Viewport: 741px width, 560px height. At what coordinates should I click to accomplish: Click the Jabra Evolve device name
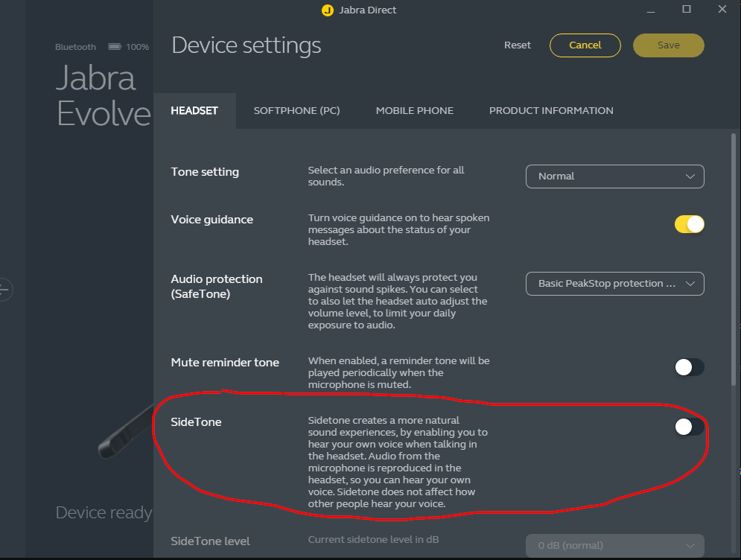pyautogui.click(x=104, y=96)
